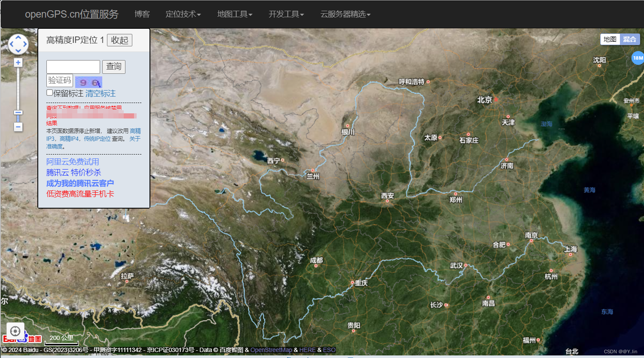644x358 pixels.
Task: Open the 低资费高流量手机卡 link
Action: click(x=80, y=194)
